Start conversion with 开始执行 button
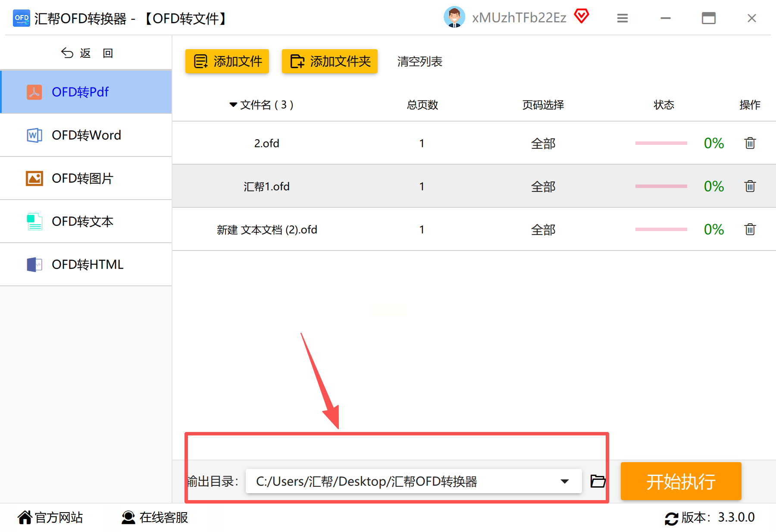 681,481
